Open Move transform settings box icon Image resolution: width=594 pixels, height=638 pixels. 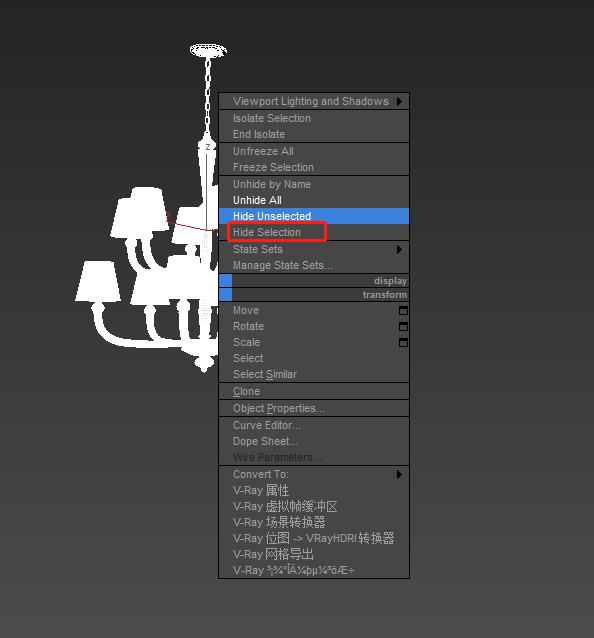403,310
